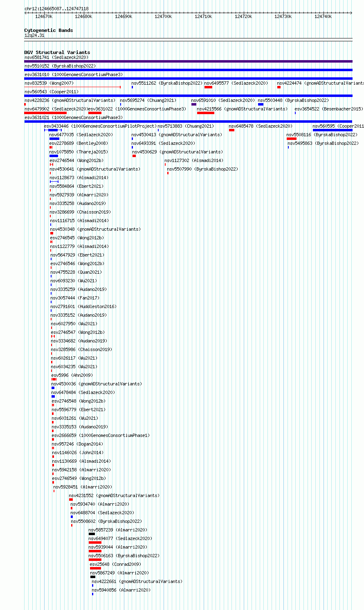This screenshot has height=610, width=364.
Task: Click esv2278689 (Bentley2008) label
Action: [79, 143]
